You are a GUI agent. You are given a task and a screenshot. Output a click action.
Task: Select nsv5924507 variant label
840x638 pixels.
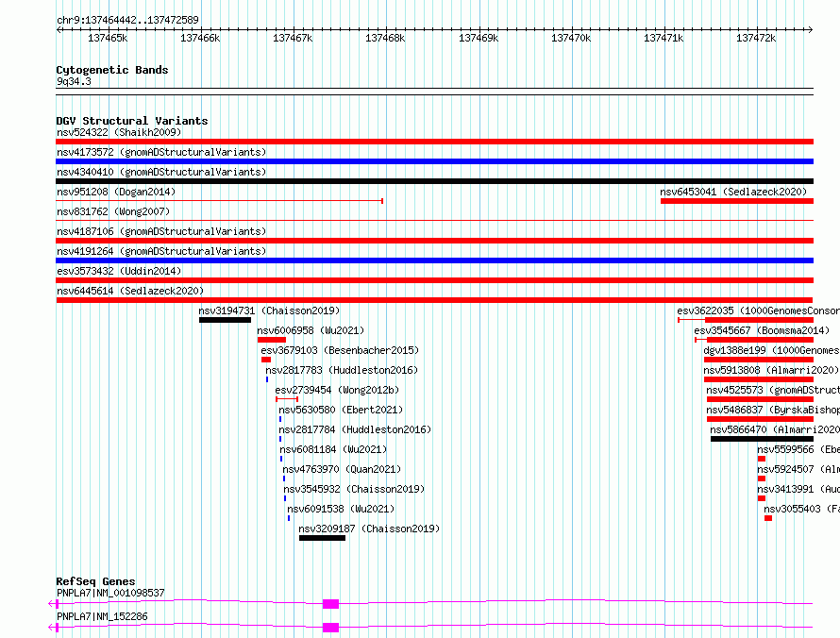coord(798,469)
